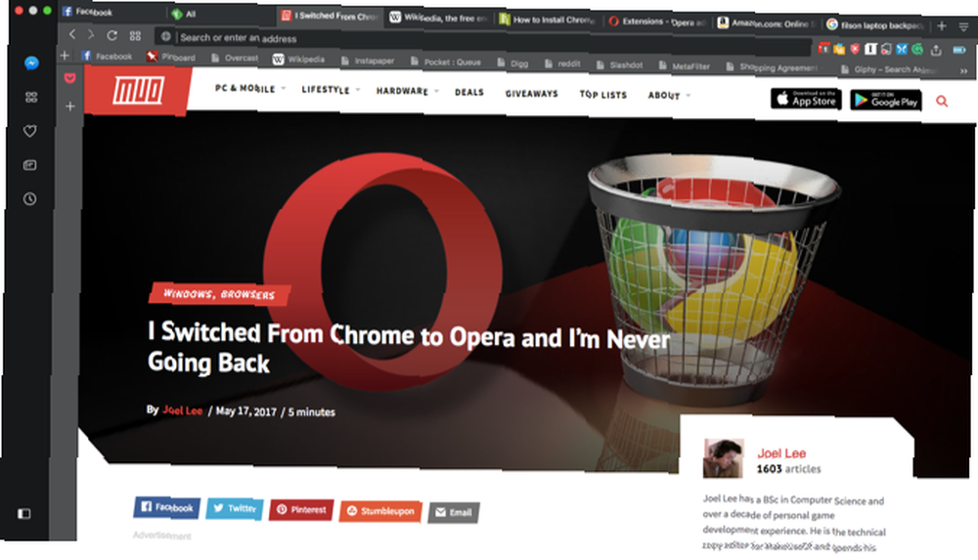Click the orange extension icon
Screen dimensions: 978x560
[839, 48]
